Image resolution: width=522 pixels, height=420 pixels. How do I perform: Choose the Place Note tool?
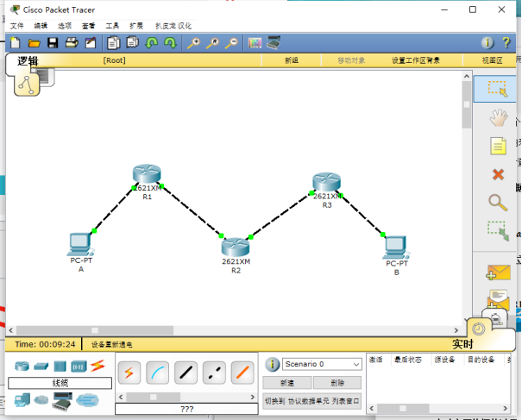pyautogui.click(x=498, y=146)
